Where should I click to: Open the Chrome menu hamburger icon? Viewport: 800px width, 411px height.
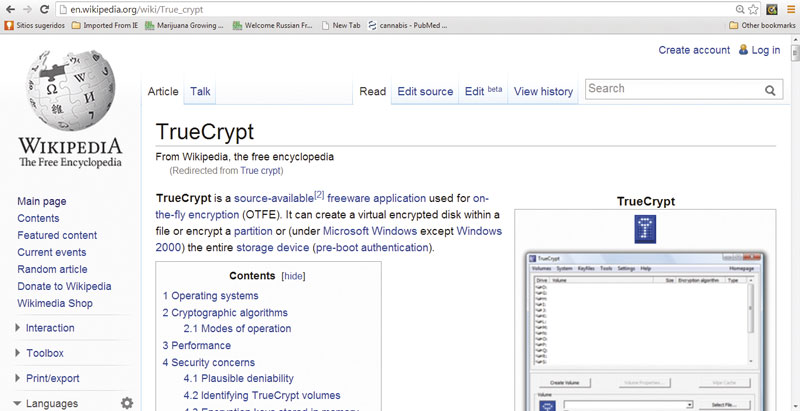click(791, 9)
